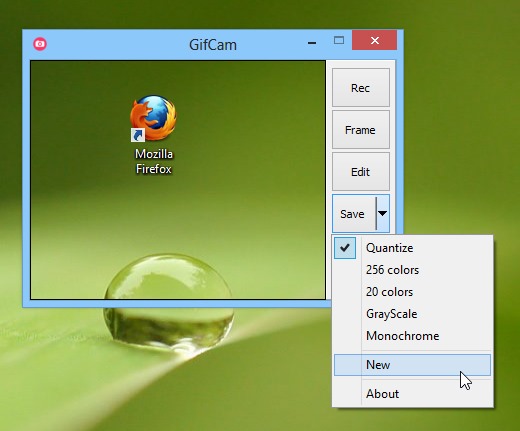Click the GifCam camera icon in title bar
Viewport: 520px width, 431px height.
pos(40,44)
